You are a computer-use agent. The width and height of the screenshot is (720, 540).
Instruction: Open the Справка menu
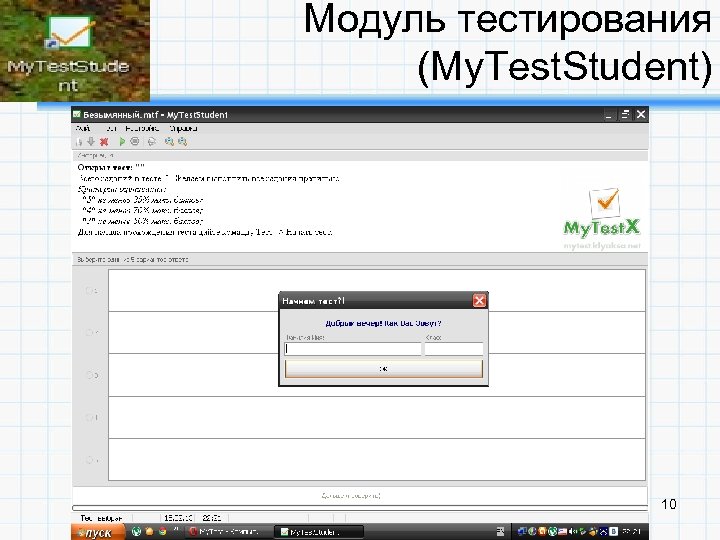(183, 128)
